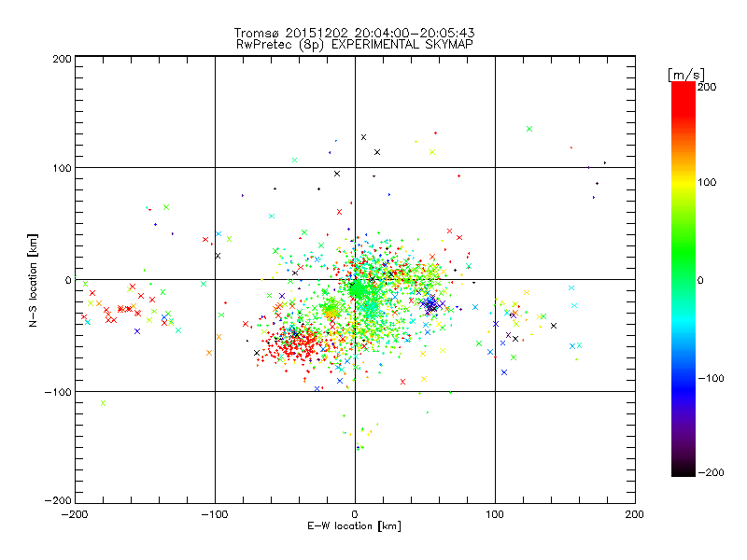The image size is (747, 560).
Task: Click the subtitle "RwPretec (8p) EXPERIMENTAL SKYMAP"
Action: click(x=355, y=45)
